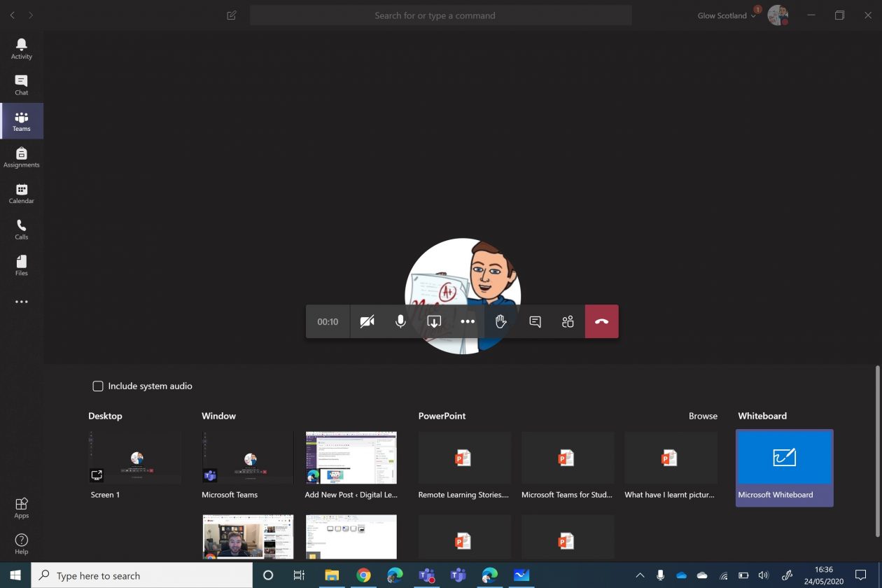This screenshot has height=588, width=882.
Task: Show more apps ellipsis in sidebar
Action: pyautogui.click(x=22, y=302)
